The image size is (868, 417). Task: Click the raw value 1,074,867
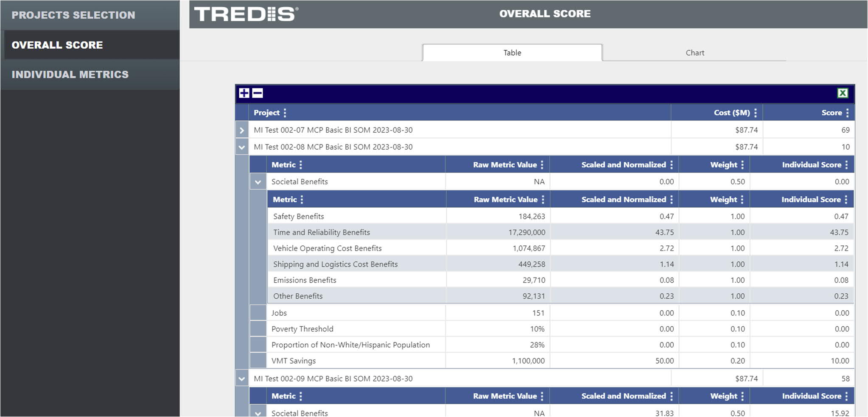click(x=529, y=248)
